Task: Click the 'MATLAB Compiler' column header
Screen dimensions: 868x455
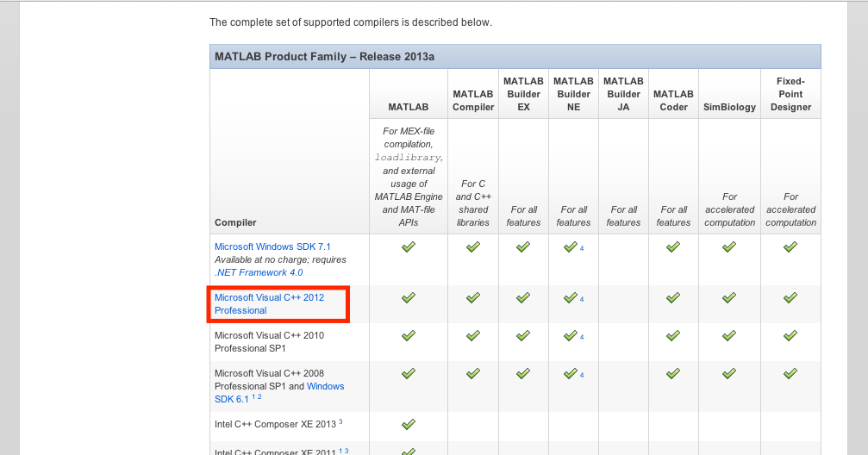Action: tap(472, 101)
